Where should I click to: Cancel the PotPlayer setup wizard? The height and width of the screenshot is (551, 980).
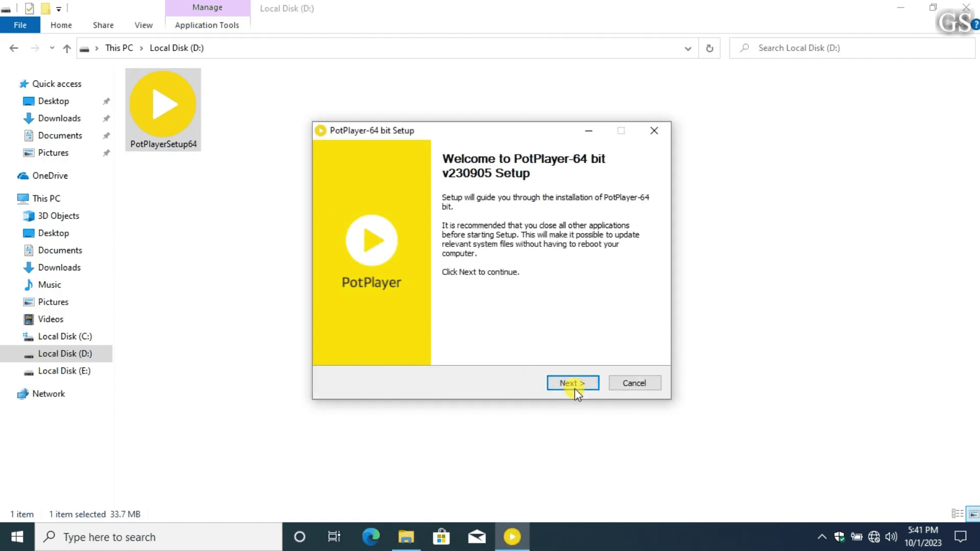pos(634,383)
